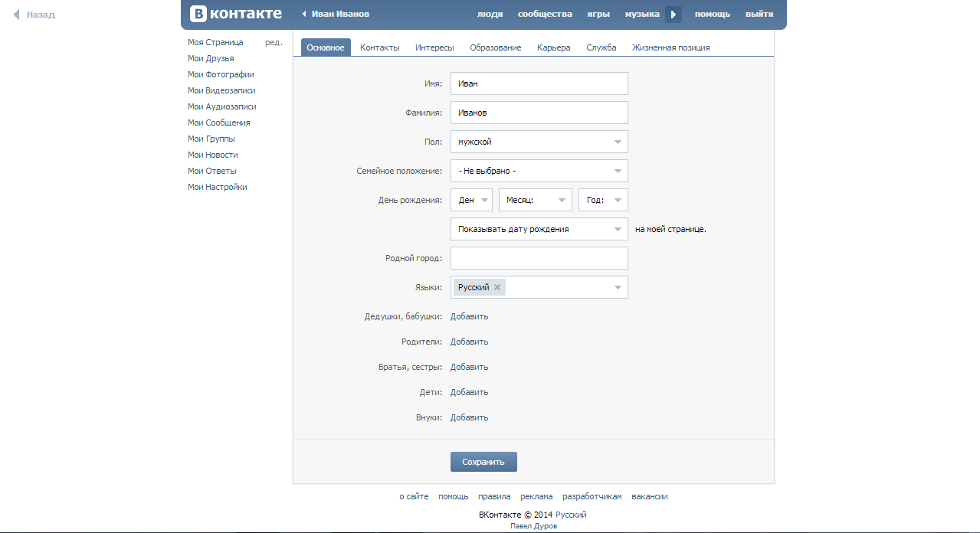Click the Назад back arrow
The width and height of the screenshot is (980, 533).
tap(17, 15)
